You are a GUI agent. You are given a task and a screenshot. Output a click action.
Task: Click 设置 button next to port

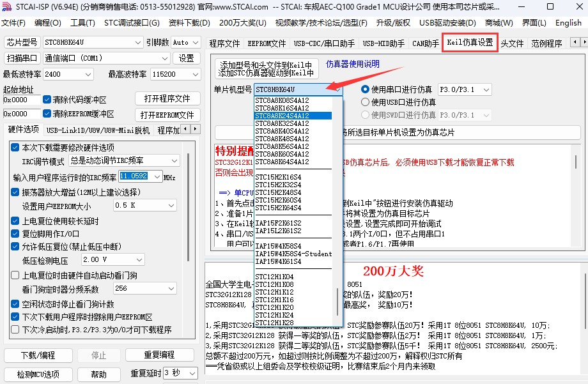(x=187, y=58)
